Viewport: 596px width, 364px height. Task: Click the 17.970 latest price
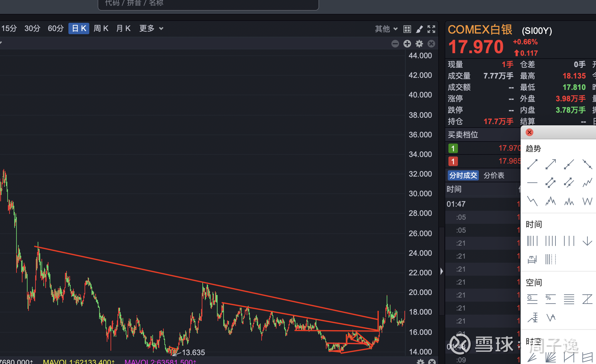476,47
